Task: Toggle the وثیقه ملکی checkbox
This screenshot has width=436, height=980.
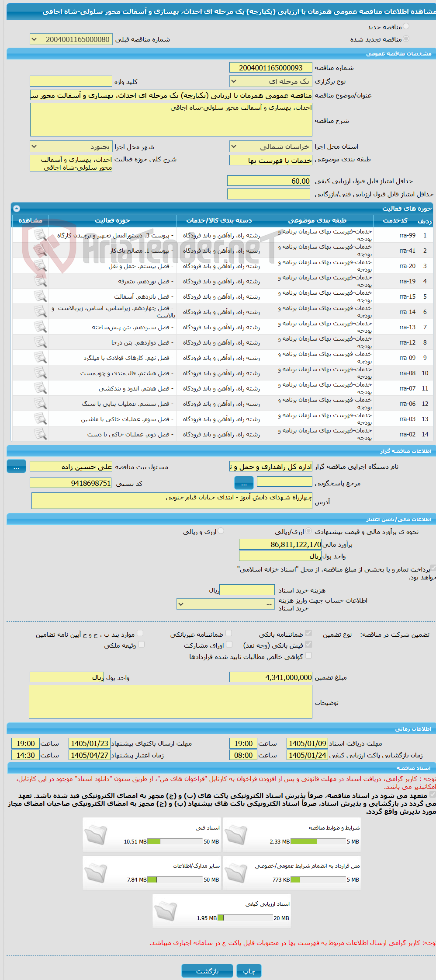Action: (141, 644)
